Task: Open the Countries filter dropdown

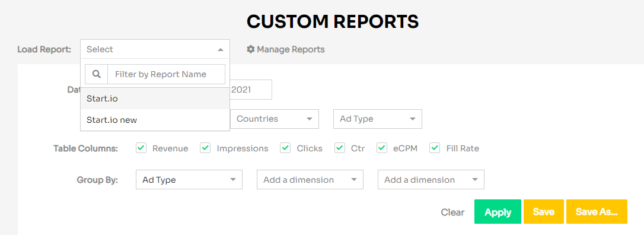Action: (275, 119)
